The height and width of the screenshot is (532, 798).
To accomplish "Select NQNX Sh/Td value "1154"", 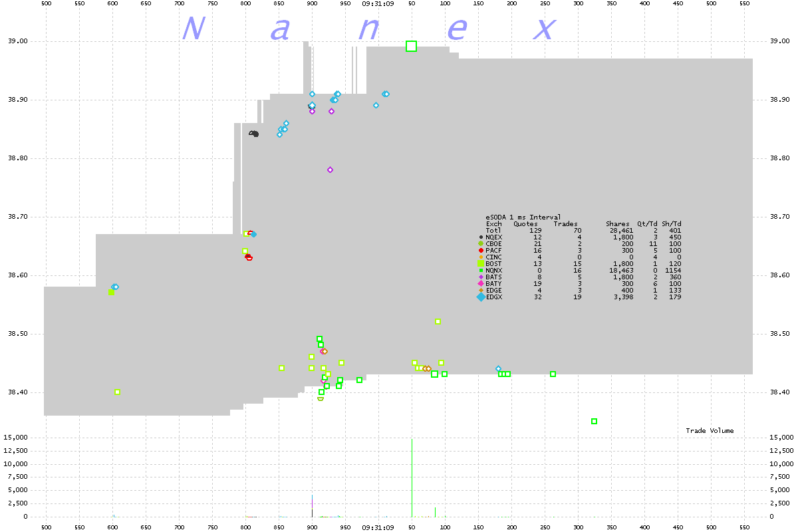I will tap(674, 270).
